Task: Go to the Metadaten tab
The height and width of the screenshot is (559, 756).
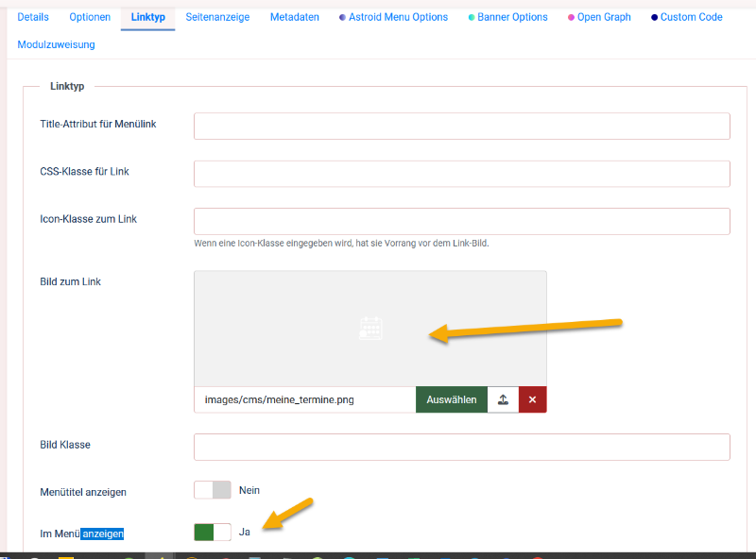Action: 295,17
